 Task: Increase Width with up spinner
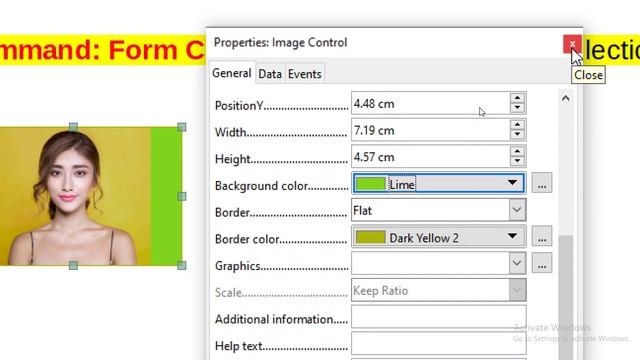[517, 124]
